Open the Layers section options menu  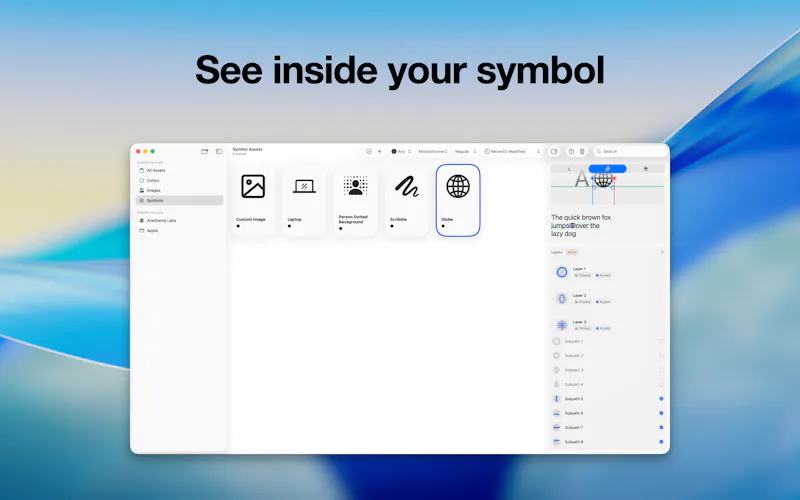pyautogui.click(x=662, y=252)
